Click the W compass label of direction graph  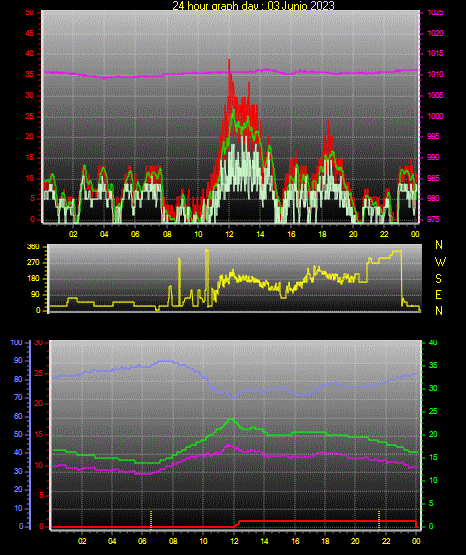point(440,262)
